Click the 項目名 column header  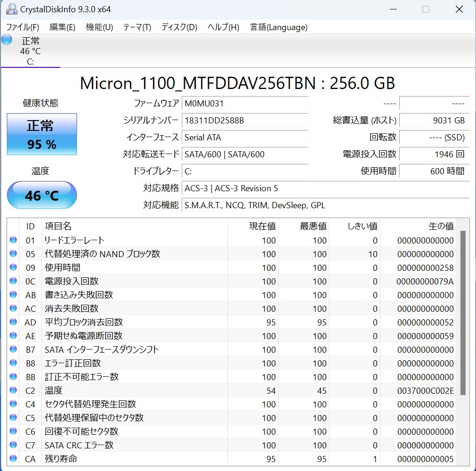pyautogui.click(x=135, y=226)
